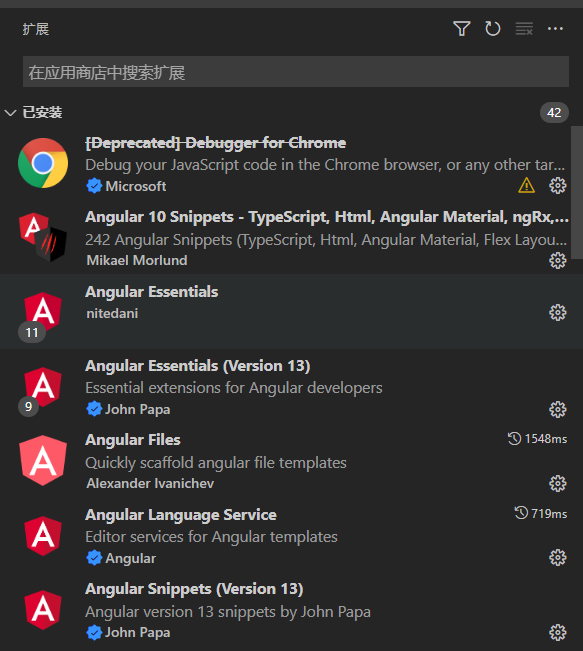The image size is (583, 651).
Task: Refresh the extensions list
Action: 492,29
